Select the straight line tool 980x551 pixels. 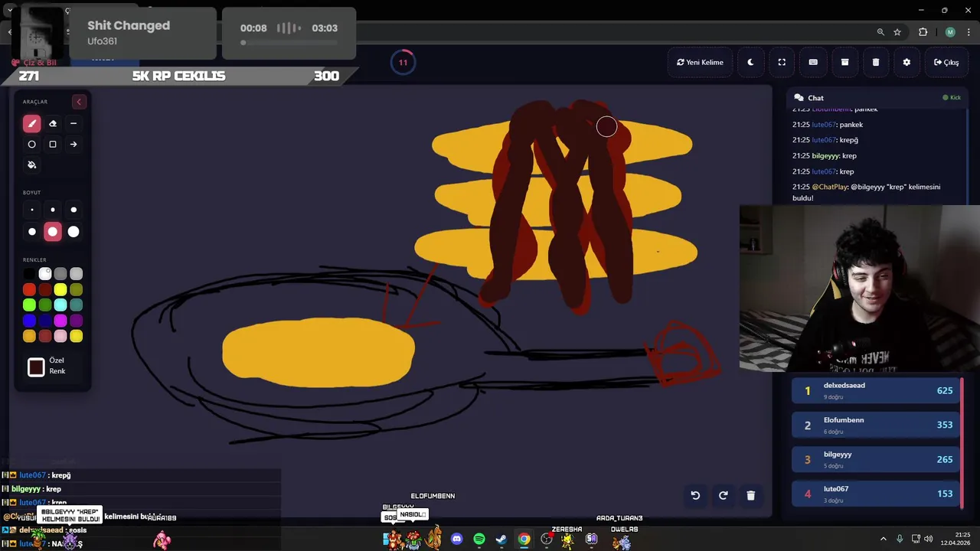point(73,123)
